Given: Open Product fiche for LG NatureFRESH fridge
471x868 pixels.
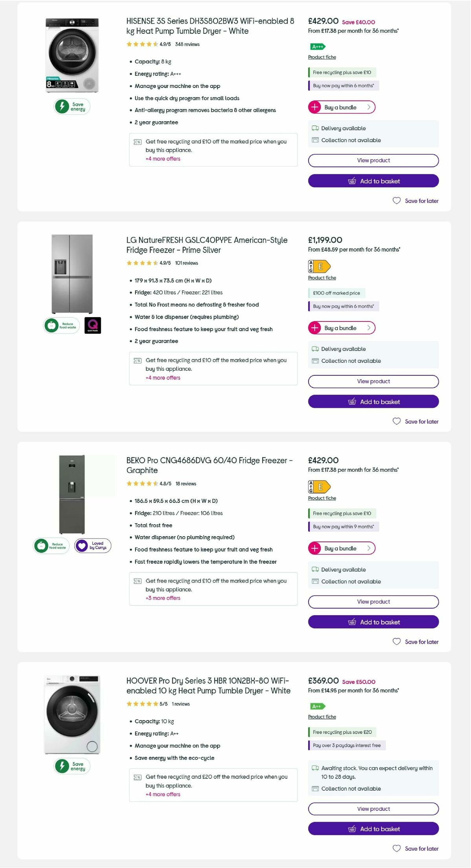Looking at the screenshot, I should pos(322,278).
